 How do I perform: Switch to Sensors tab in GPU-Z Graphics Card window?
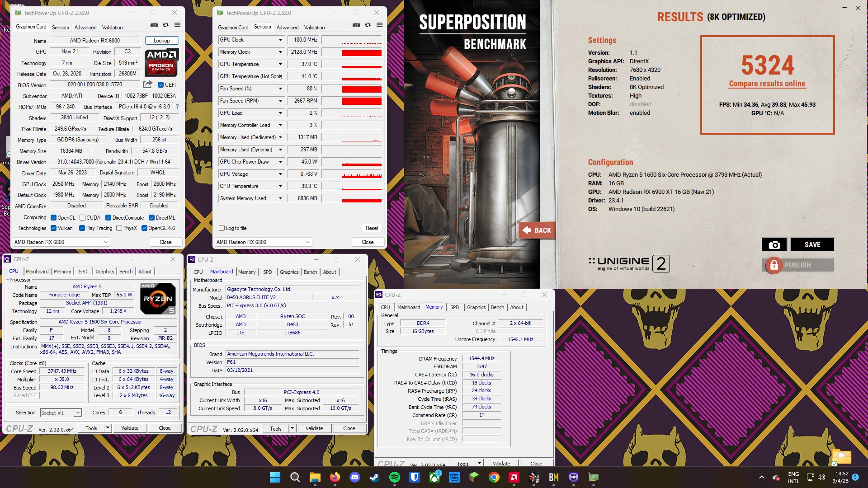coord(60,28)
